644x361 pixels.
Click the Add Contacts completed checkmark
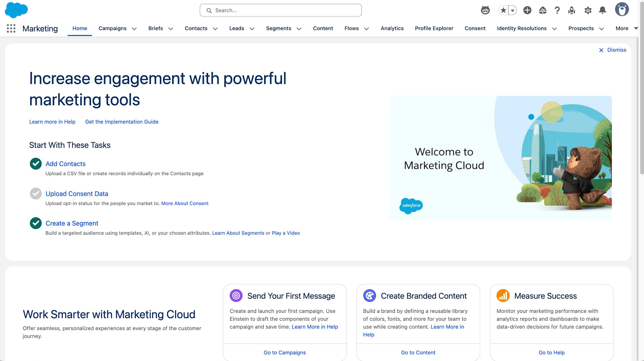pyautogui.click(x=36, y=164)
